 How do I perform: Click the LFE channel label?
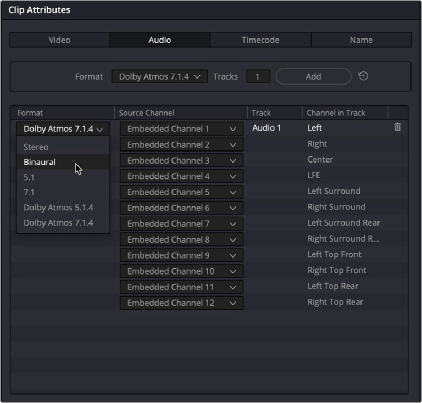pos(314,175)
